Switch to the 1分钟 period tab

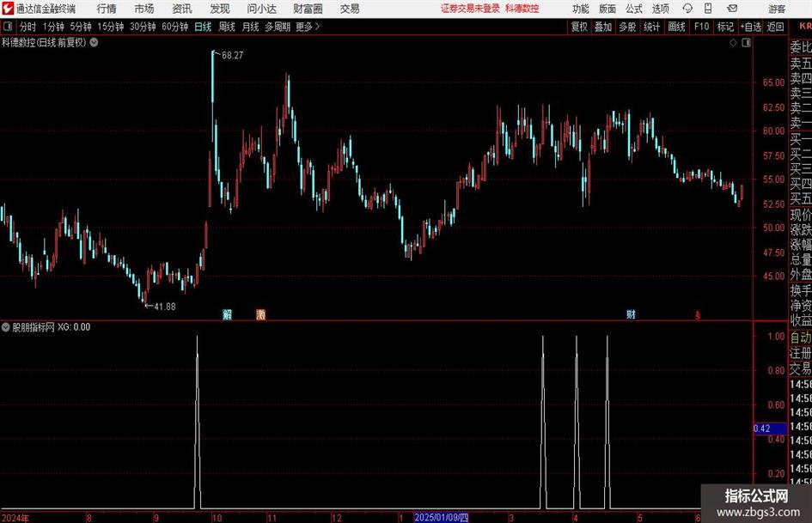coord(53,27)
